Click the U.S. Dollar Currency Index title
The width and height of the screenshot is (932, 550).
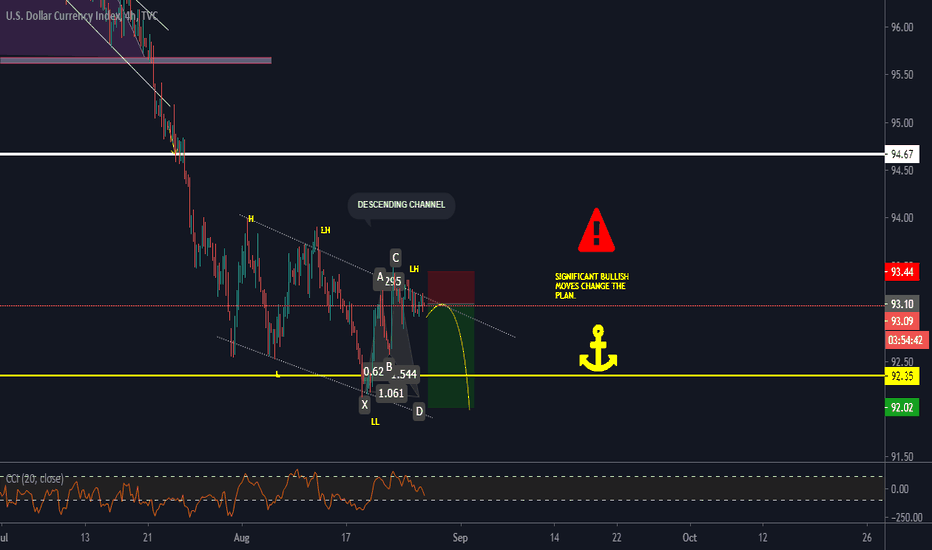tap(81, 15)
